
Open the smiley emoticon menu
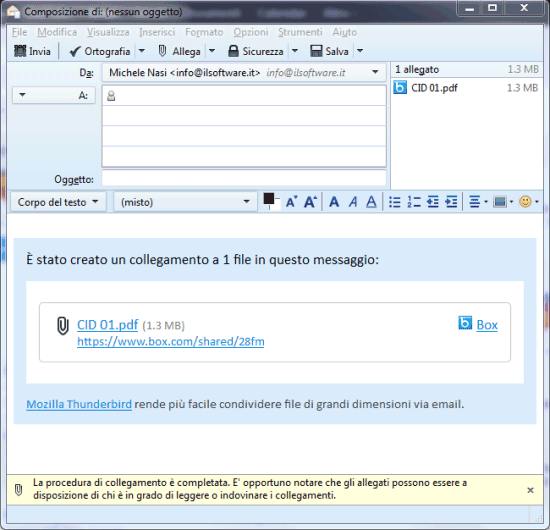click(529, 202)
